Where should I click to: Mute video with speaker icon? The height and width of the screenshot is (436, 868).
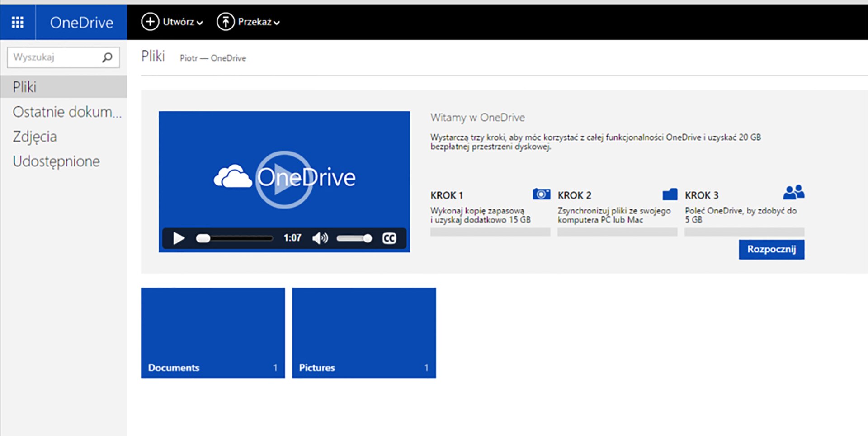pos(320,238)
